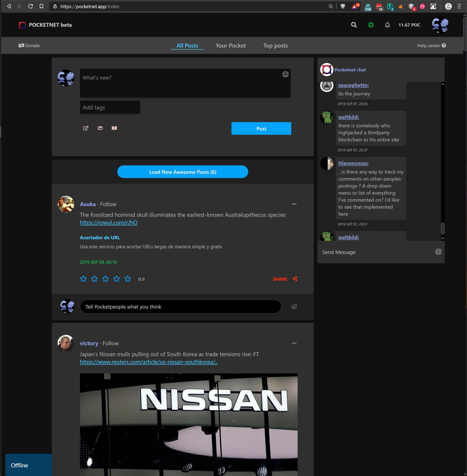Screen dimensions: 467x476
Task: Bookmark this page icon
Action: 41,6
